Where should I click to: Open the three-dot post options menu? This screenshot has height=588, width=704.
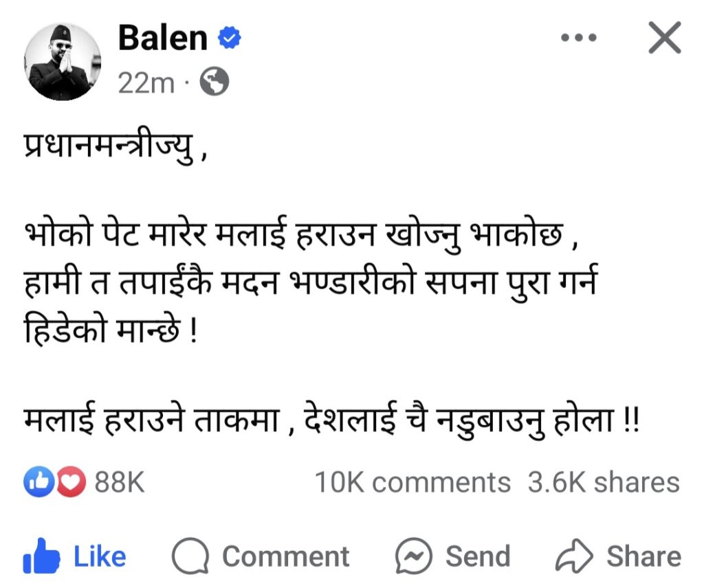(x=579, y=38)
